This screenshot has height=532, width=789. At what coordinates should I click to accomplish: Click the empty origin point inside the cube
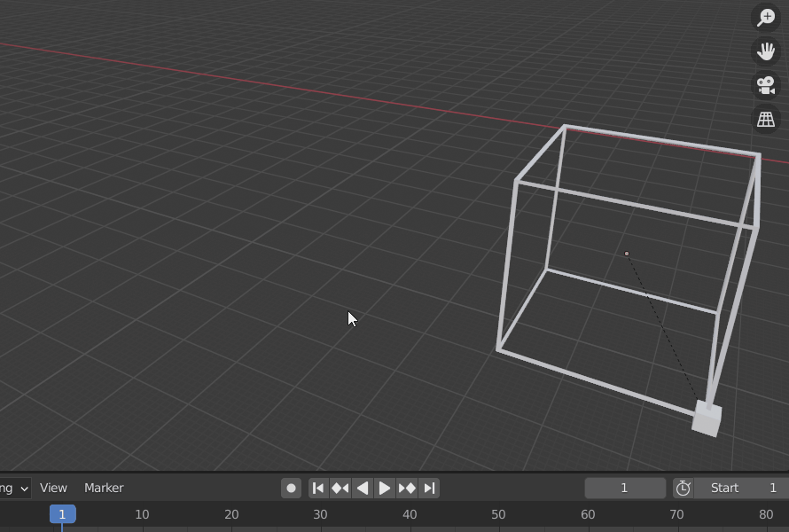[x=627, y=254]
